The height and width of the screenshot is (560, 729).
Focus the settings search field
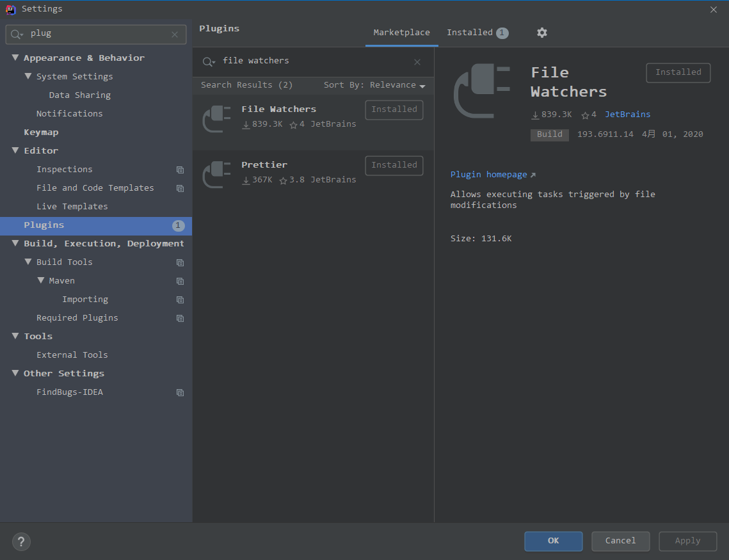(x=96, y=35)
